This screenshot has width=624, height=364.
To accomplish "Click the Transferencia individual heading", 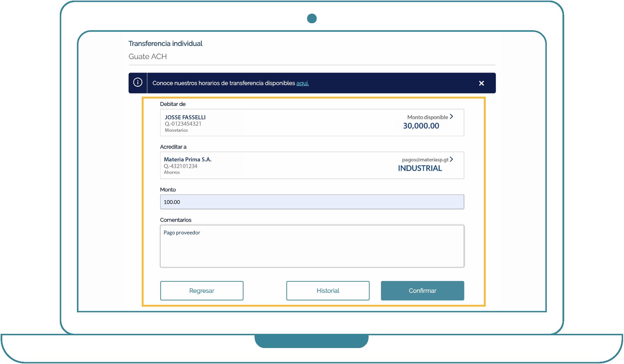I will 165,44.
